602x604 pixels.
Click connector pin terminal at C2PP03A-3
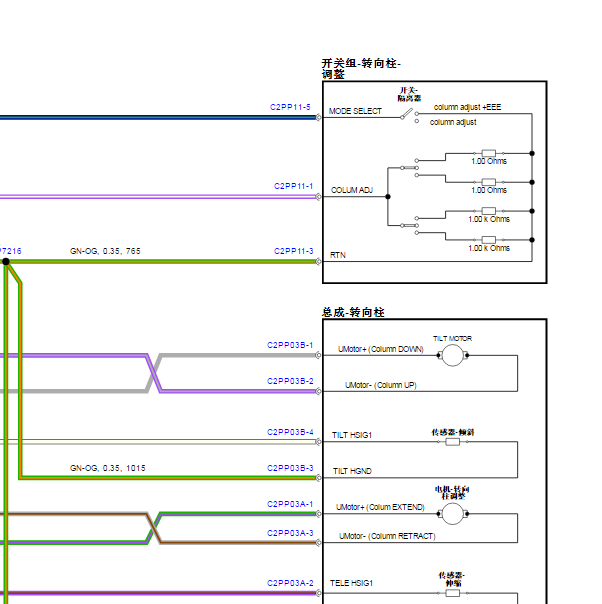click(319, 543)
